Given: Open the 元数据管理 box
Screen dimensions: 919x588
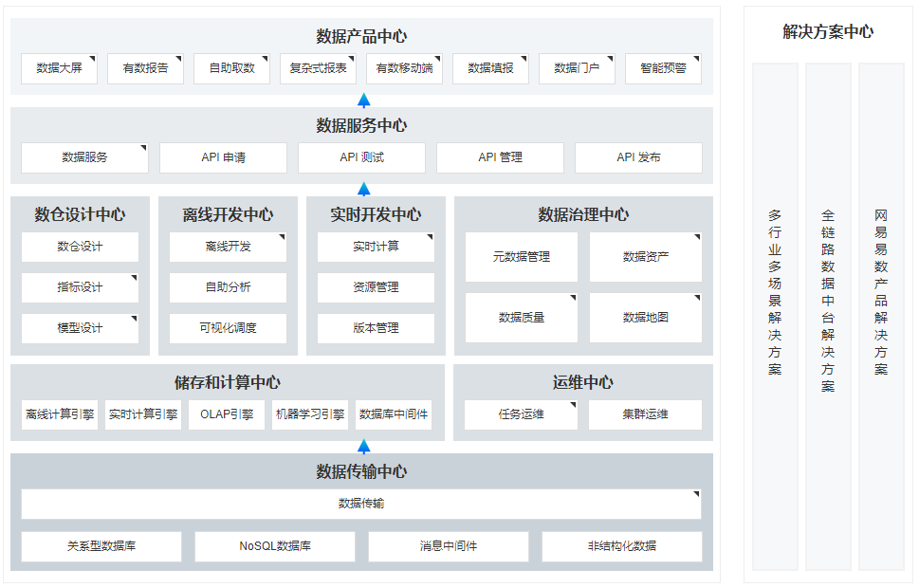Looking at the screenshot, I should pyautogui.click(x=522, y=257).
